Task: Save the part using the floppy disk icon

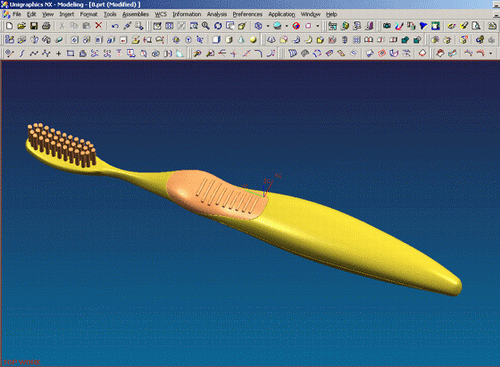Action: click(34, 26)
